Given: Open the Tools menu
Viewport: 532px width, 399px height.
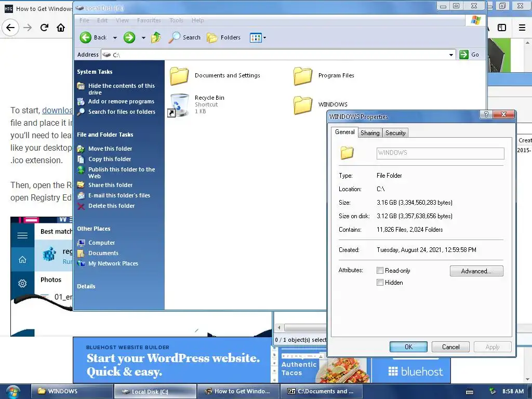Looking at the screenshot, I should pyautogui.click(x=176, y=20).
